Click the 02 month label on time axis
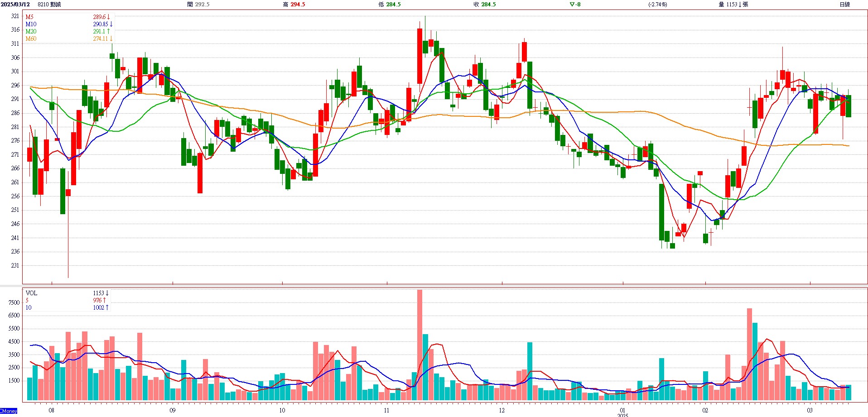 pos(705,410)
